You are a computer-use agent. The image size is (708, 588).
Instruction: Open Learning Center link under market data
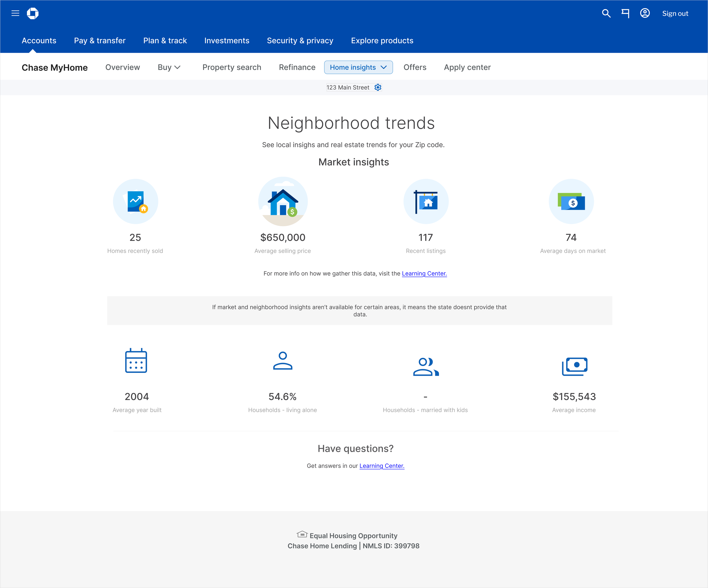pyautogui.click(x=425, y=273)
